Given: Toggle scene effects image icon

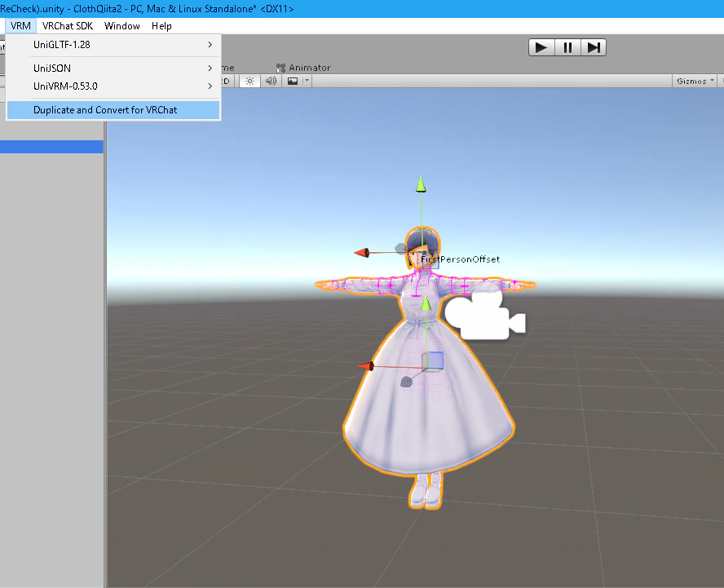Looking at the screenshot, I should point(293,82).
